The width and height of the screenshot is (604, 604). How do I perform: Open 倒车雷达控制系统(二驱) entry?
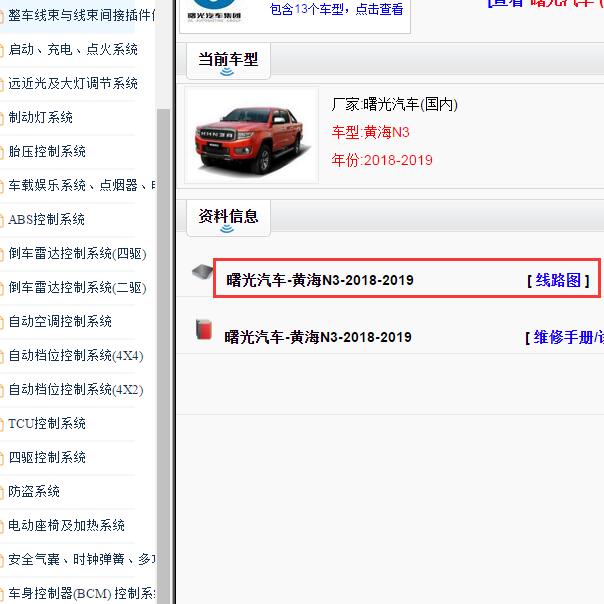pos(77,287)
